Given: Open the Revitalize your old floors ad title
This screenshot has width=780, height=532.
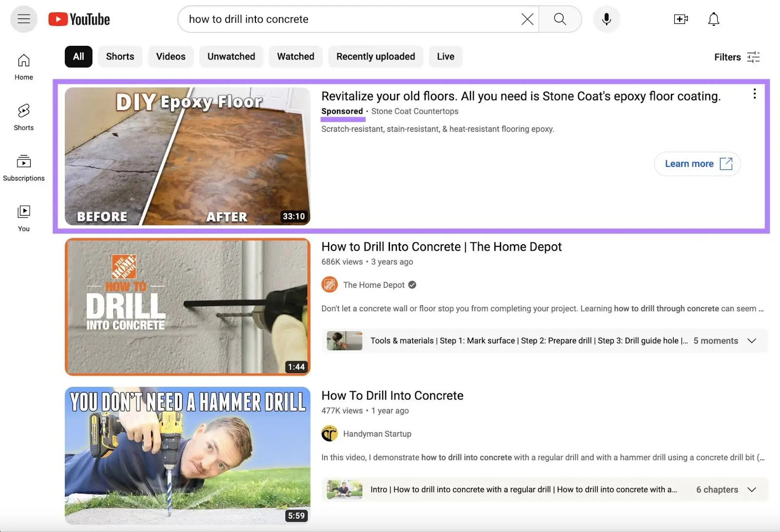Looking at the screenshot, I should [x=521, y=96].
